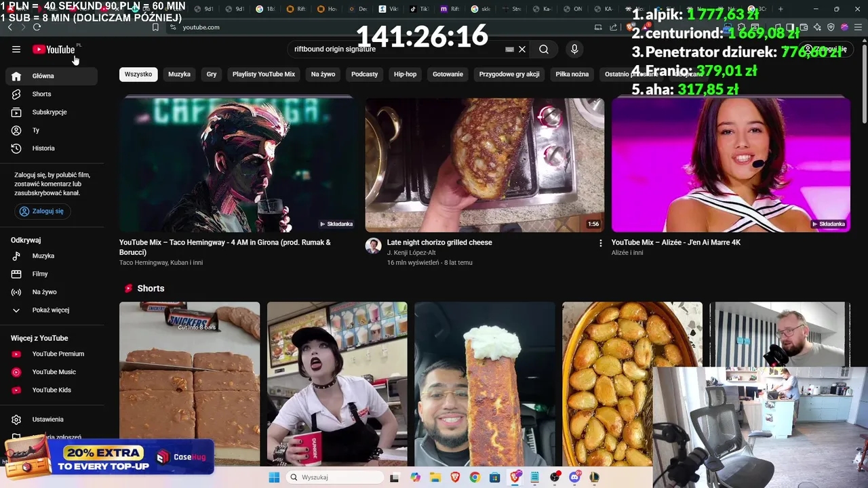Viewport: 868px width, 488px height.
Task: Launch Copilot from the taskbar
Action: [415, 477]
